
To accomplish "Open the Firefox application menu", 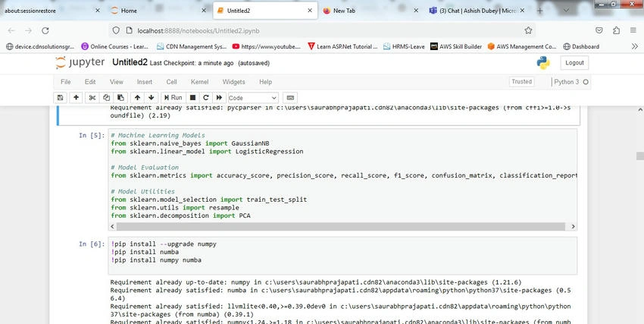I will click(x=633, y=30).
